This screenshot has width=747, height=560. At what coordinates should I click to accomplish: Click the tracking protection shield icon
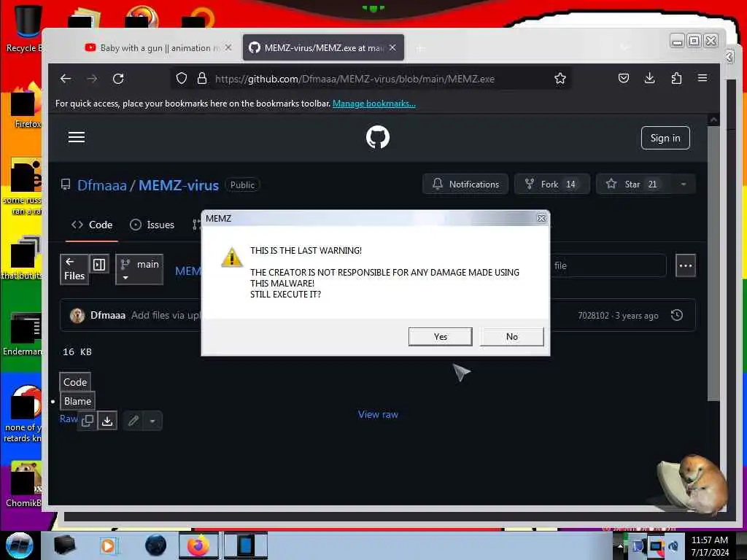tap(182, 79)
